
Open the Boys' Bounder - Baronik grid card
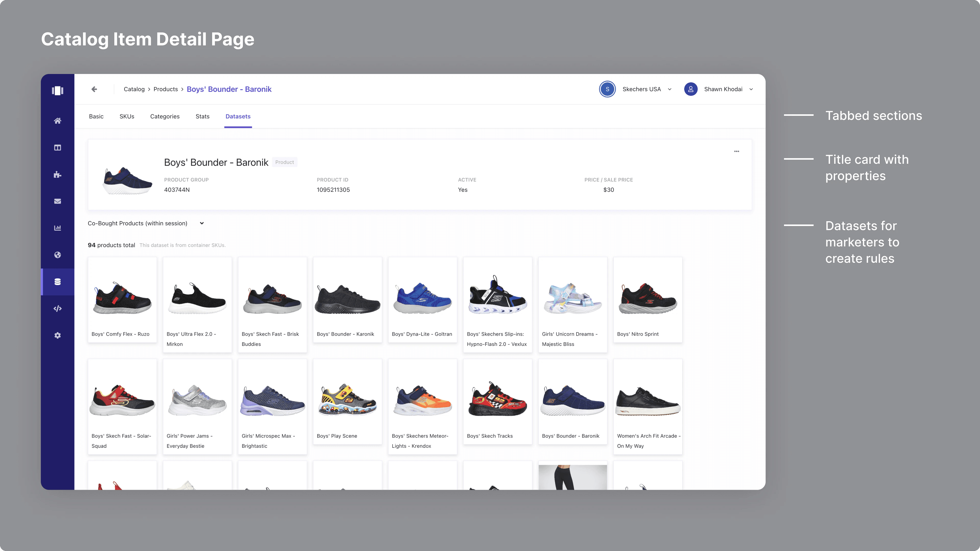click(572, 402)
